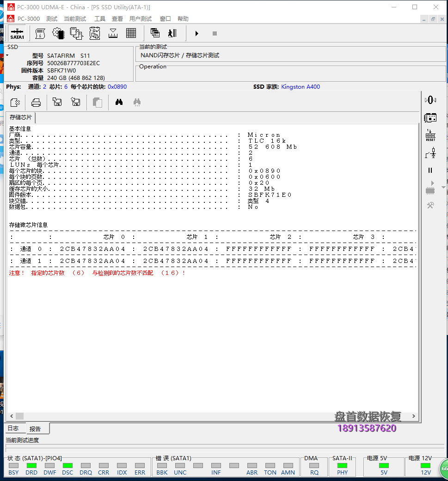This screenshot has width=448, height=481.
Task: Click the PCI board icon on right panel
Action: [x=430, y=118]
